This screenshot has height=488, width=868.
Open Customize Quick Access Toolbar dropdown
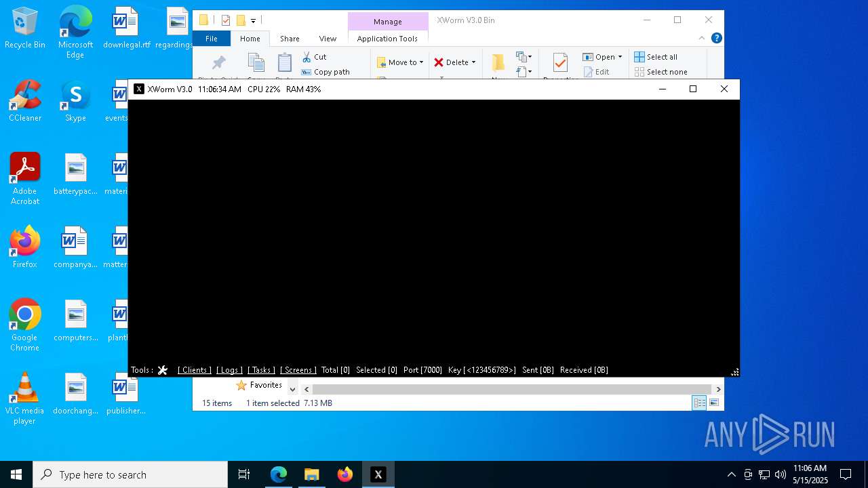[x=253, y=20]
